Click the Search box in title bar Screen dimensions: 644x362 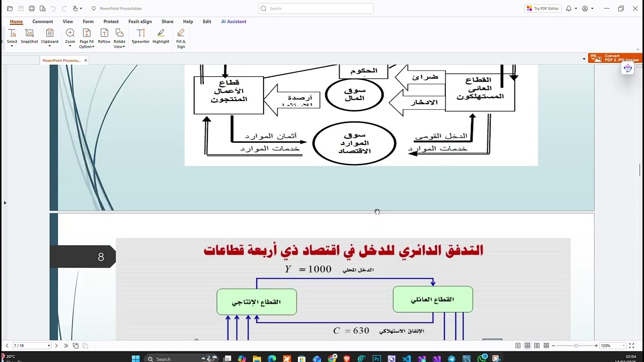click(x=316, y=9)
